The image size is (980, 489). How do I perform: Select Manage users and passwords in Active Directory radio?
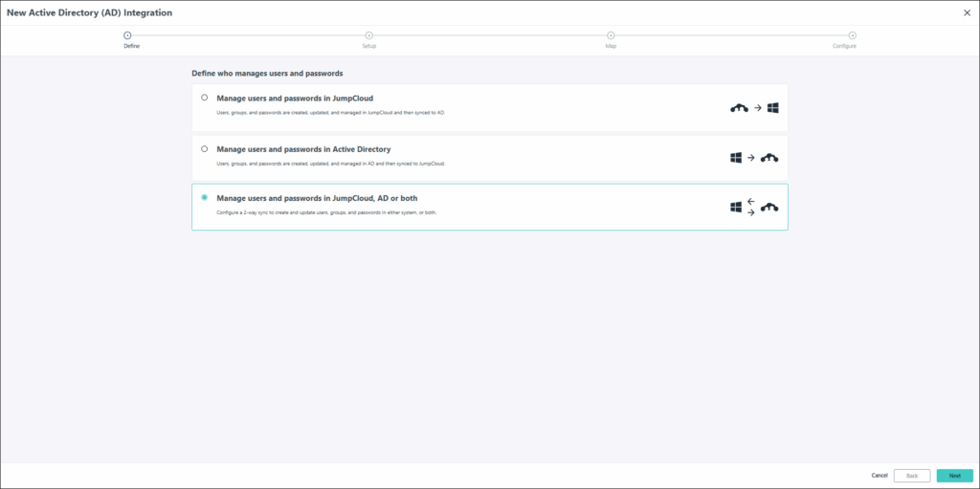[205, 149]
